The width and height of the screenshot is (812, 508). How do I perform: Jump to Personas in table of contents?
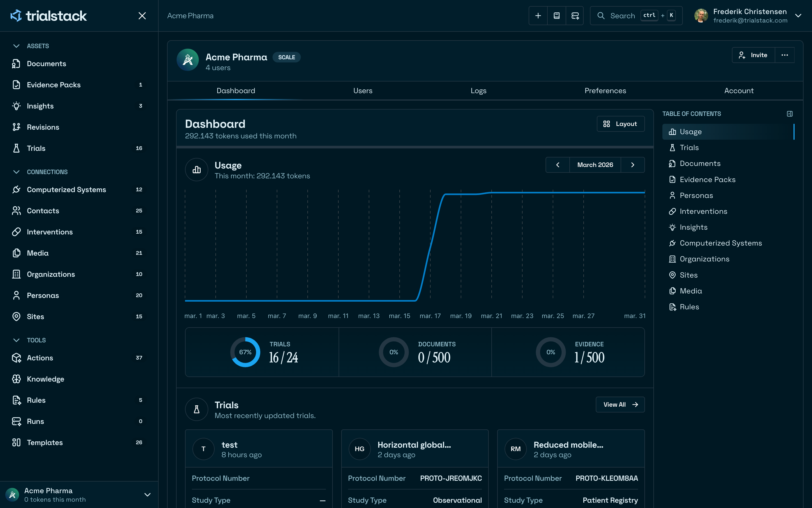(728, 195)
